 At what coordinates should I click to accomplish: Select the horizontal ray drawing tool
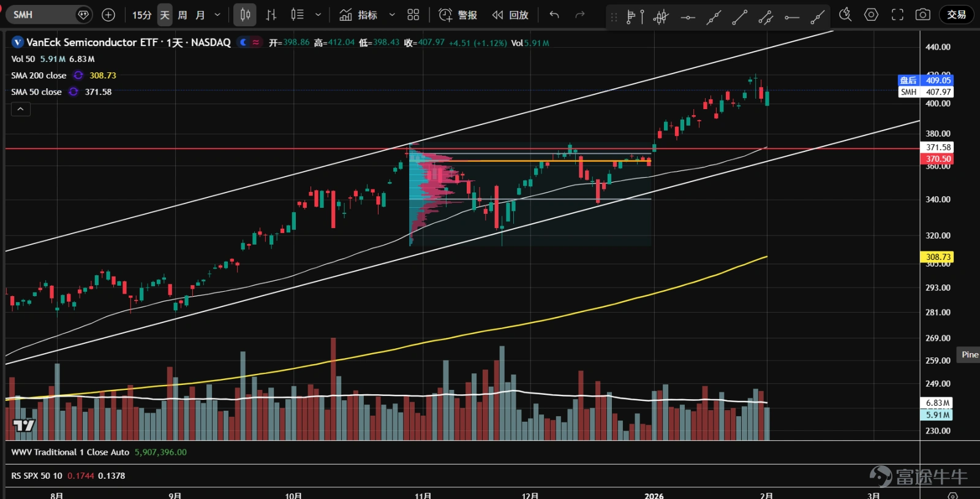[792, 17]
